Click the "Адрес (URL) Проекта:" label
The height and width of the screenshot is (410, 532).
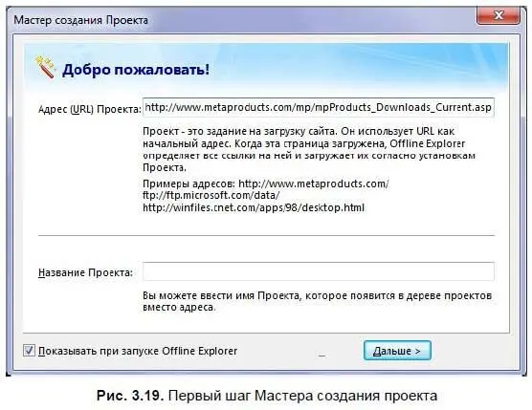pos(89,110)
